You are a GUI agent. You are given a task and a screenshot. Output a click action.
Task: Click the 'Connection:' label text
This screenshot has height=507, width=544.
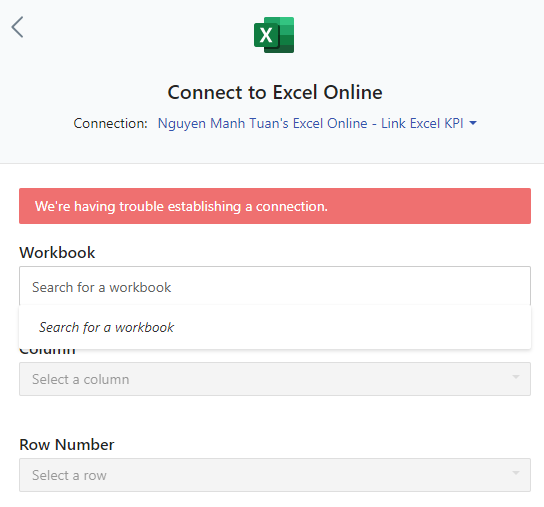click(x=111, y=123)
